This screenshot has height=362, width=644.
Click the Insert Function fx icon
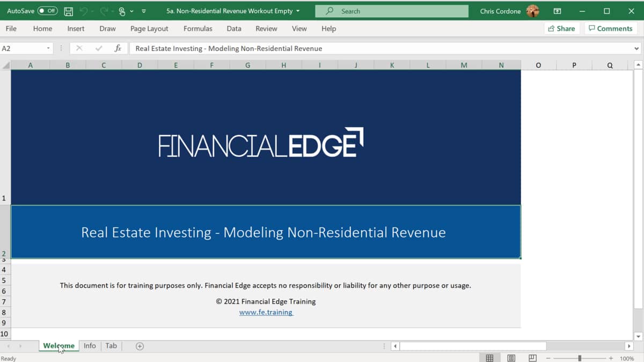click(x=118, y=48)
